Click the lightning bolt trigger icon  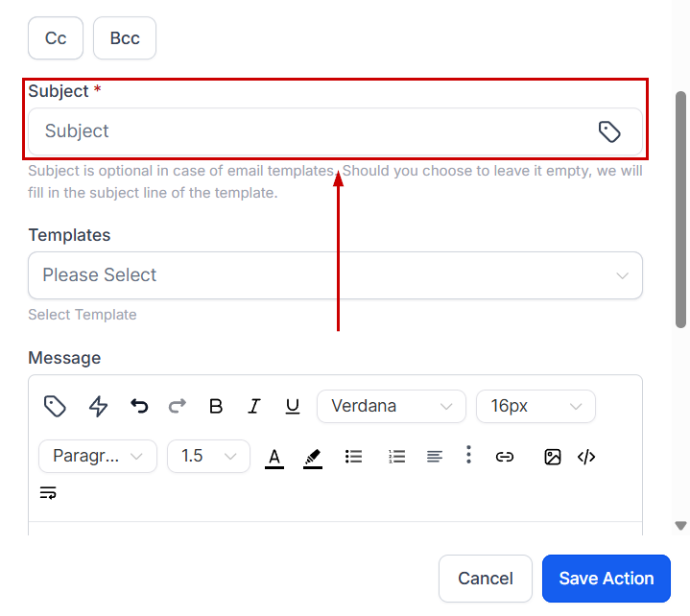click(x=99, y=406)
